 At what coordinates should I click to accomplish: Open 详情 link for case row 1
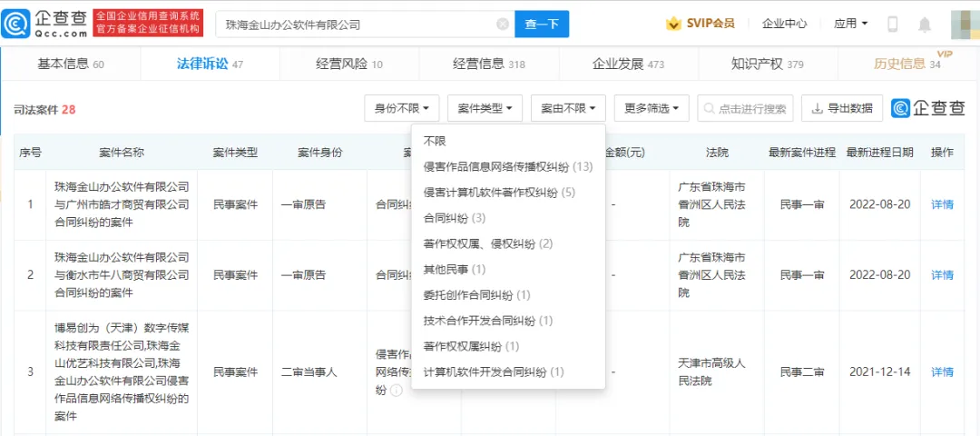(x=943, y=204)
